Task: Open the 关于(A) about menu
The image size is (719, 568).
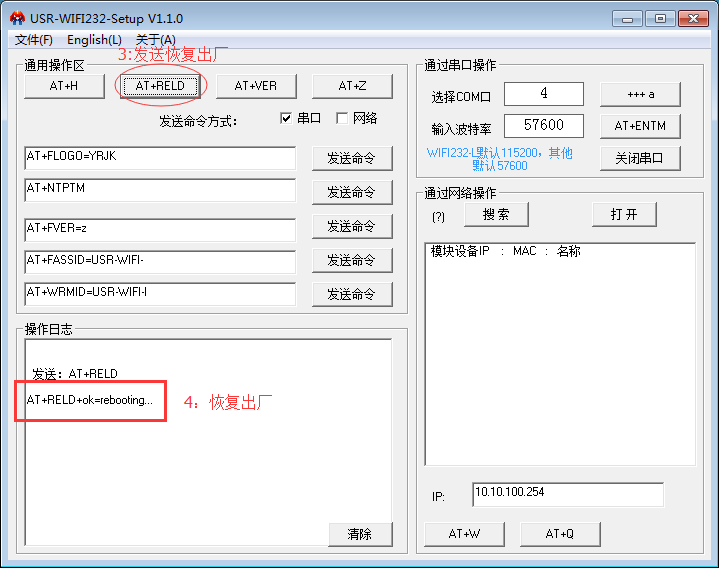Action: pos(155,40)
